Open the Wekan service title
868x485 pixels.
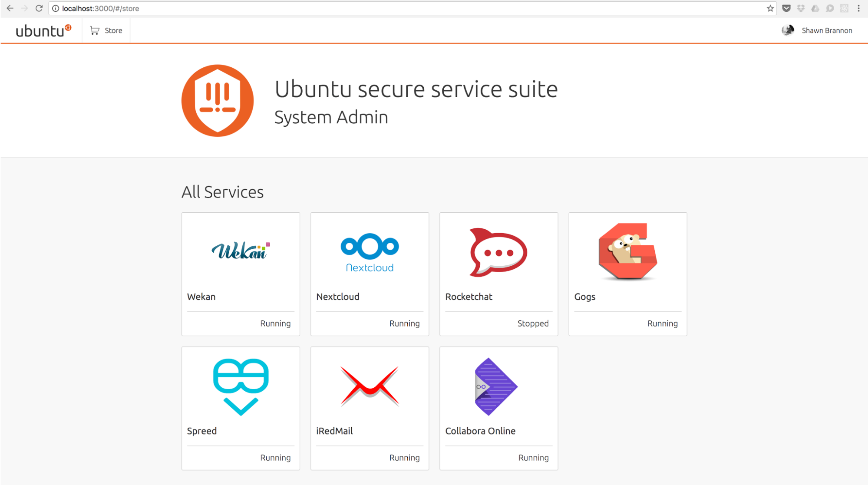coord(201,297)
